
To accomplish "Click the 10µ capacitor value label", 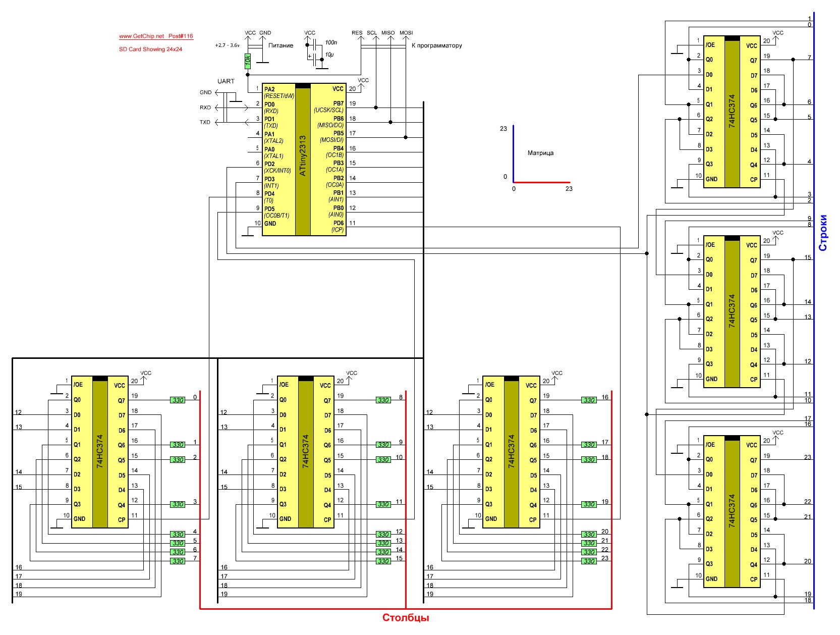I will click(x=329, y=55).
